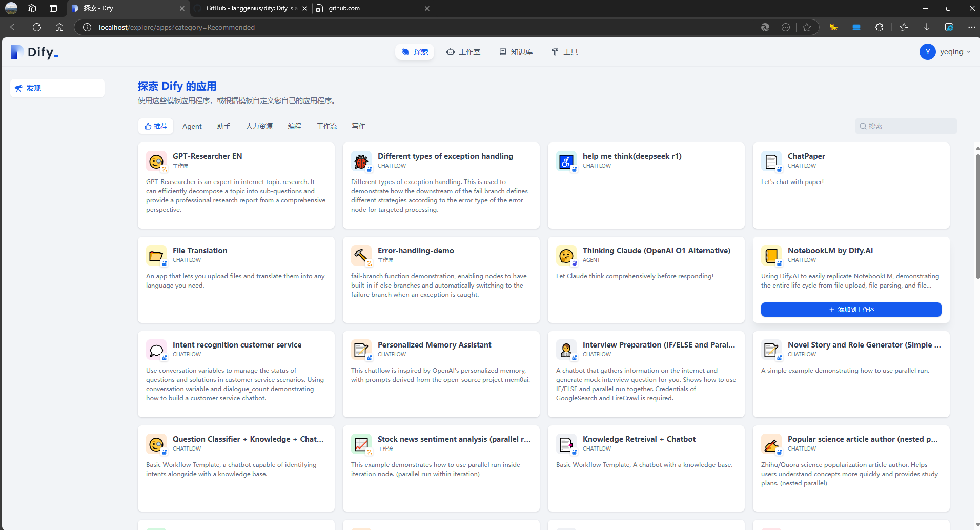Go to browser home page icon
The image size is (980, 530).
pos(59,27)
